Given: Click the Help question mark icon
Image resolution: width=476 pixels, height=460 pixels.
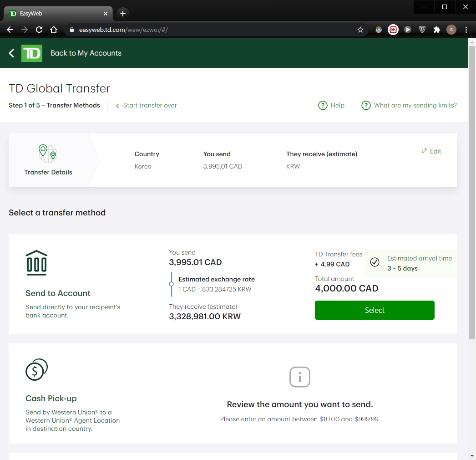Looking at the screenshot, I should click(323, 105).
